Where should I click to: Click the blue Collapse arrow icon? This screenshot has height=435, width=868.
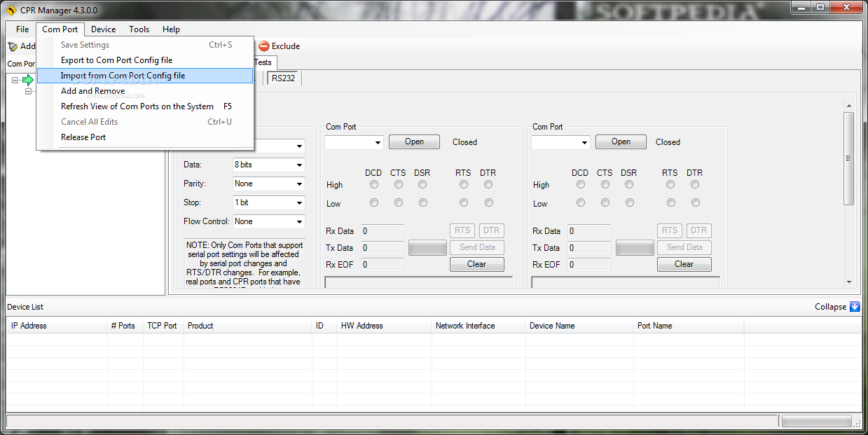pos(854,307)
